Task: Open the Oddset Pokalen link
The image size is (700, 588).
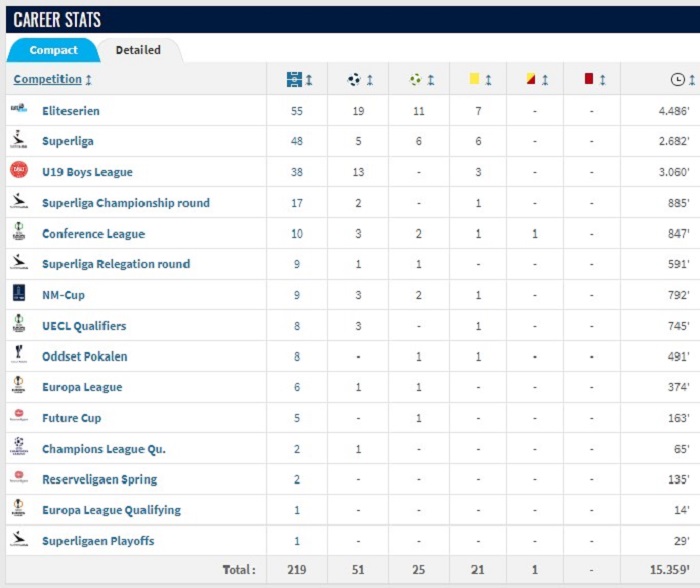Action: [85, 356]
